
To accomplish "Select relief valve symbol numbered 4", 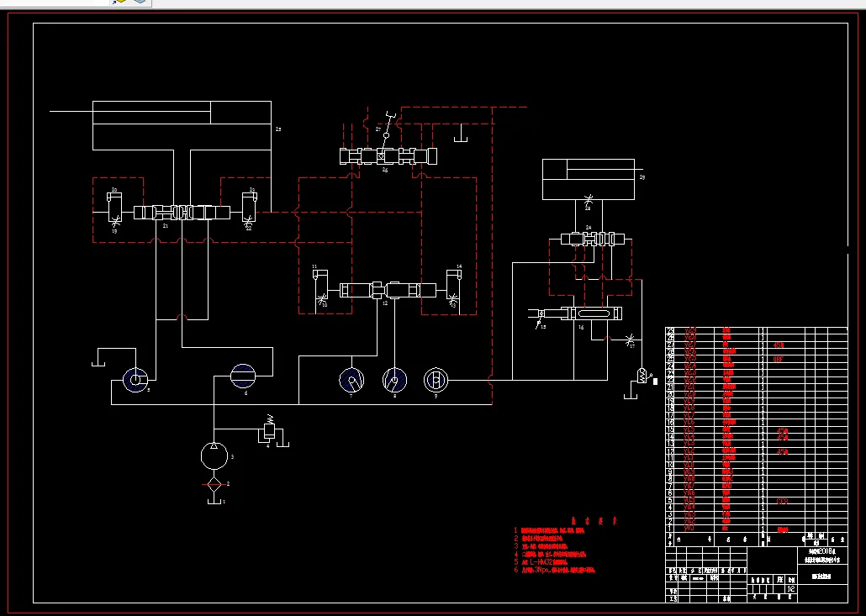I will (x=269, y=429).
